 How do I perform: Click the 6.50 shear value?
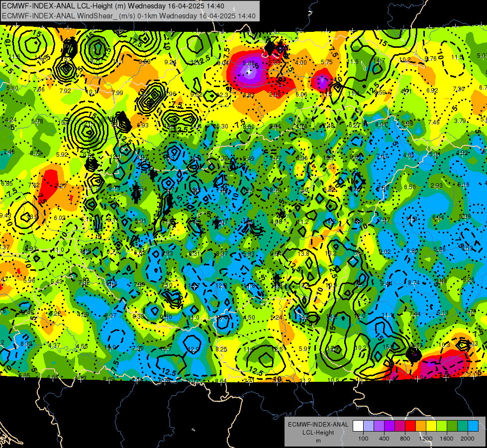pos(410,187)
